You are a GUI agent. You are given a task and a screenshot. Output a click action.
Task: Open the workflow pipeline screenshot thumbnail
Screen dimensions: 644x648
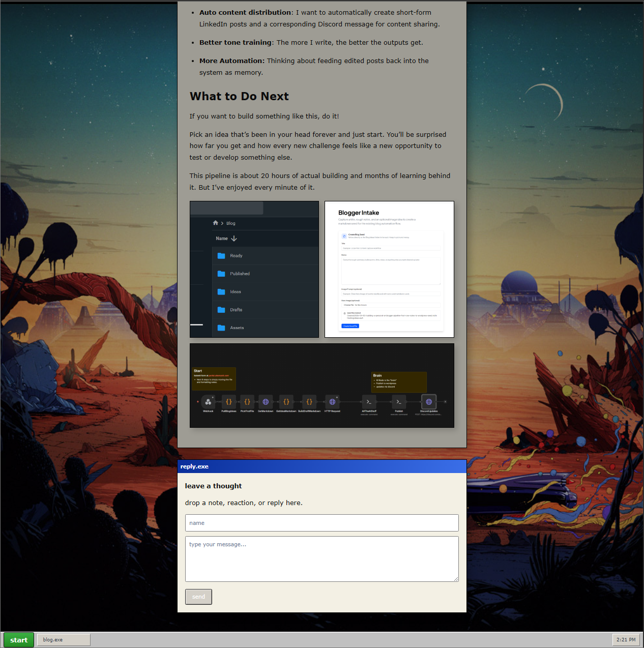[321, 386]
